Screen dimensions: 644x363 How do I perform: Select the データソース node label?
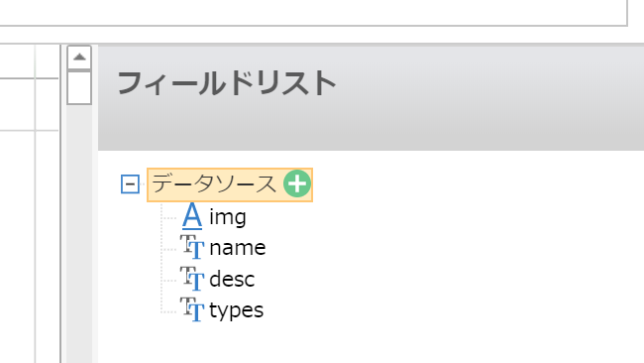pos(214,183)
